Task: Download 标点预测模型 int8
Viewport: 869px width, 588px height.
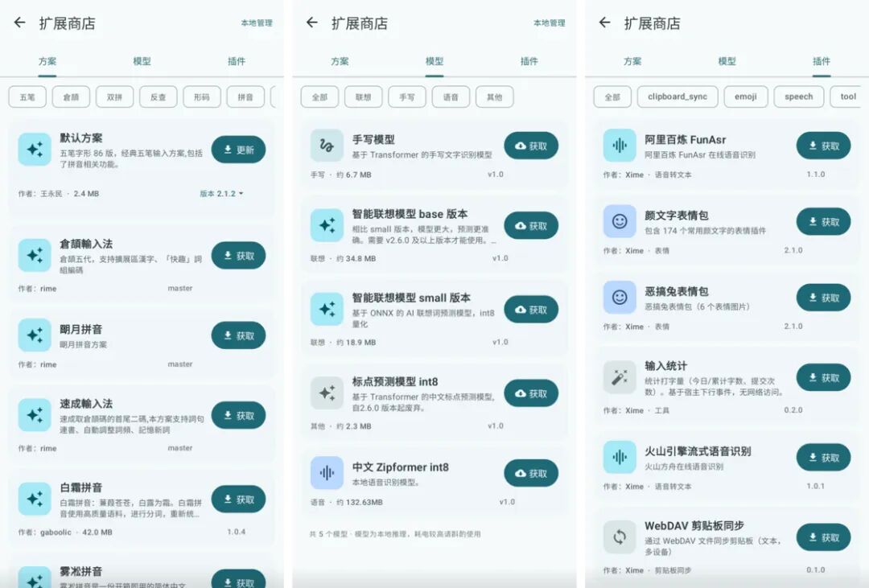Action: 531,393
